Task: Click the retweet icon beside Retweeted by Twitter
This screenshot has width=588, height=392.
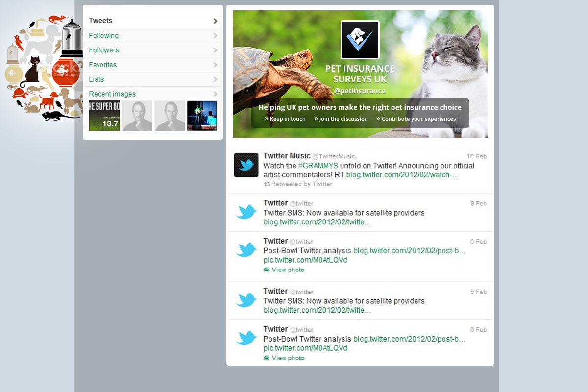Action: (x=267, y=184)
